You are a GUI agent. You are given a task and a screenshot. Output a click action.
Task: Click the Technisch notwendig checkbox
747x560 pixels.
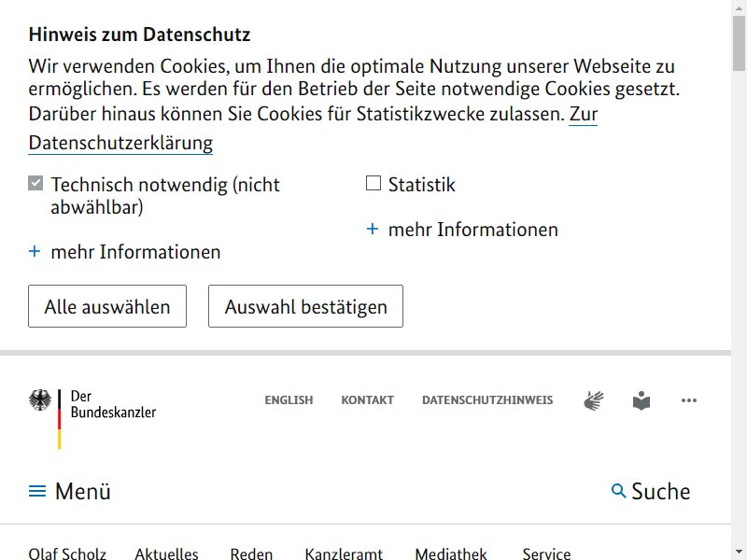tap(35, 183)
